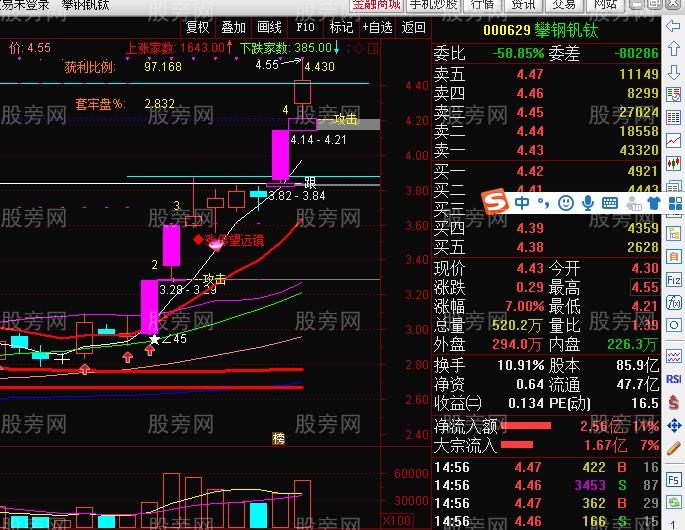Open the emoji smiley on Sogou bar
Viewport: 685px width, 530px height.
tap(565, 203)
